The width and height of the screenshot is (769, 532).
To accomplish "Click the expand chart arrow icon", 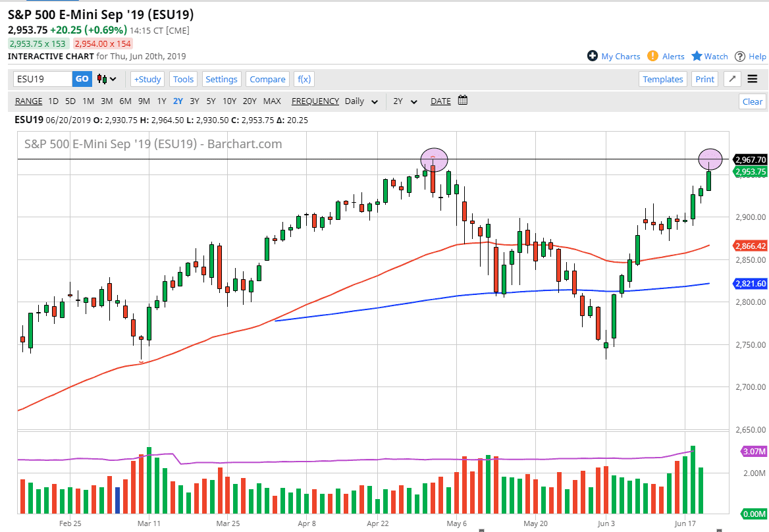I will pyautogui.click(x=732, y=79).
